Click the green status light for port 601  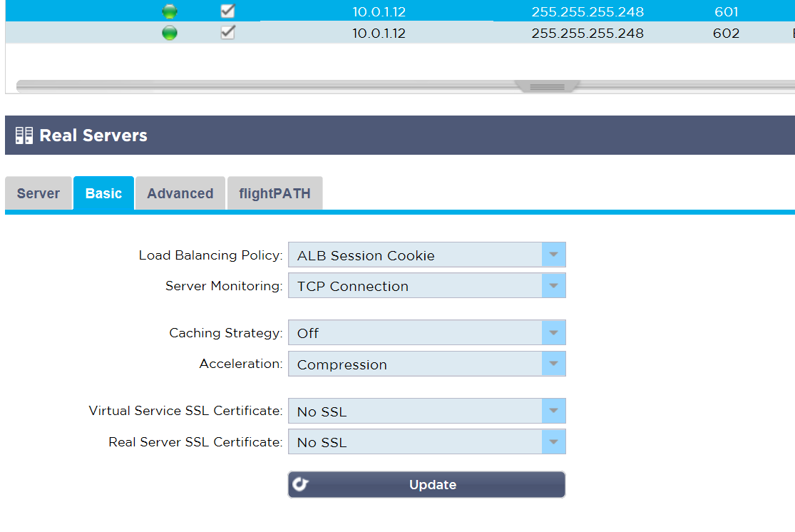[x=170, y=11]
